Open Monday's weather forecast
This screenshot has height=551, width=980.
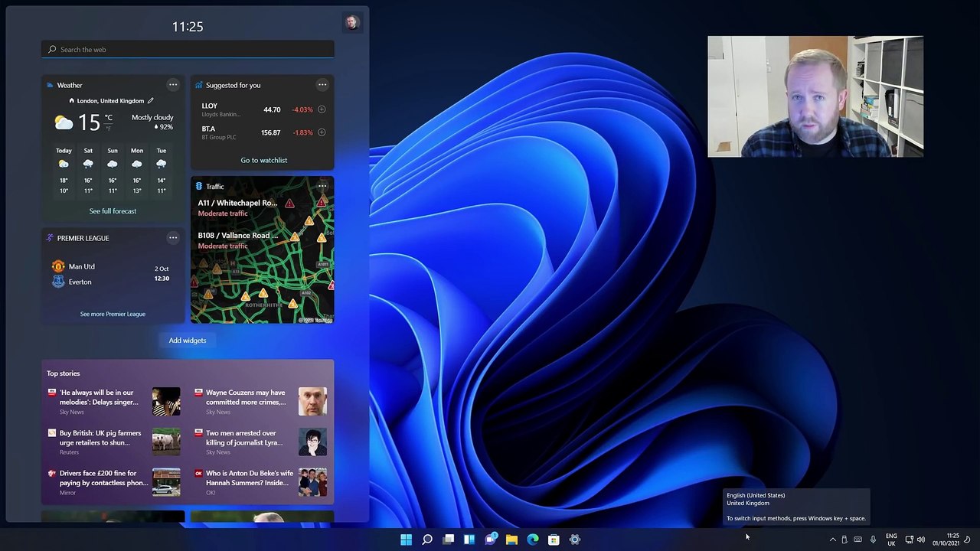137,171
